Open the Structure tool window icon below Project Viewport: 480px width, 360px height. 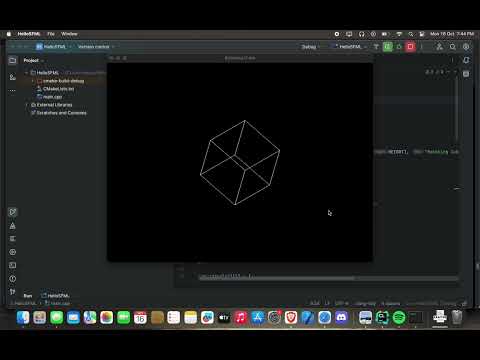coord(13,77)
